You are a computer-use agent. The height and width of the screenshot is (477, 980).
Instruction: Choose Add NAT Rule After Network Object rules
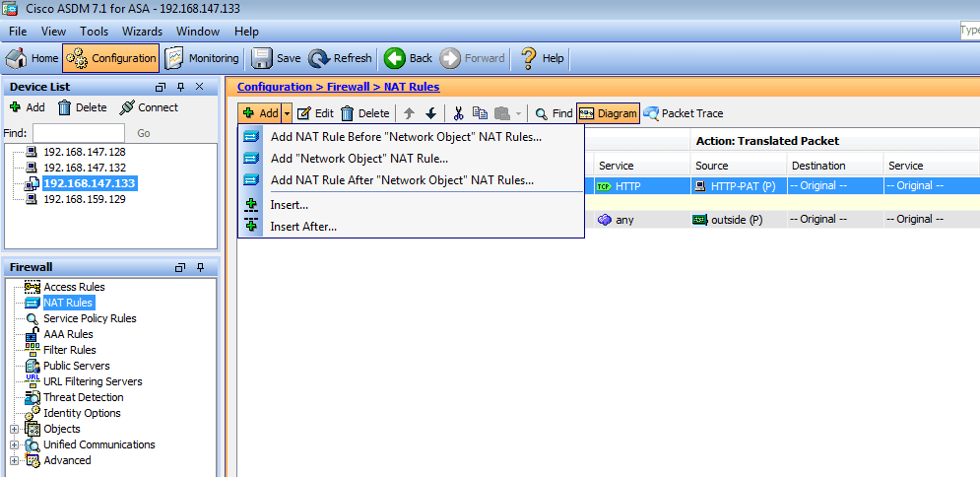pos(411,180)
